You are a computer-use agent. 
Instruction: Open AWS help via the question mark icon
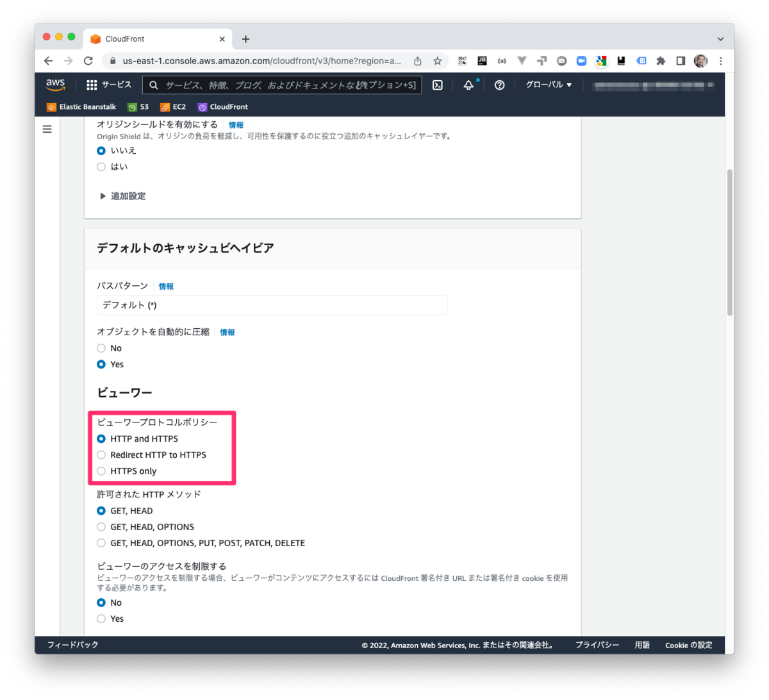click(499, 85)
